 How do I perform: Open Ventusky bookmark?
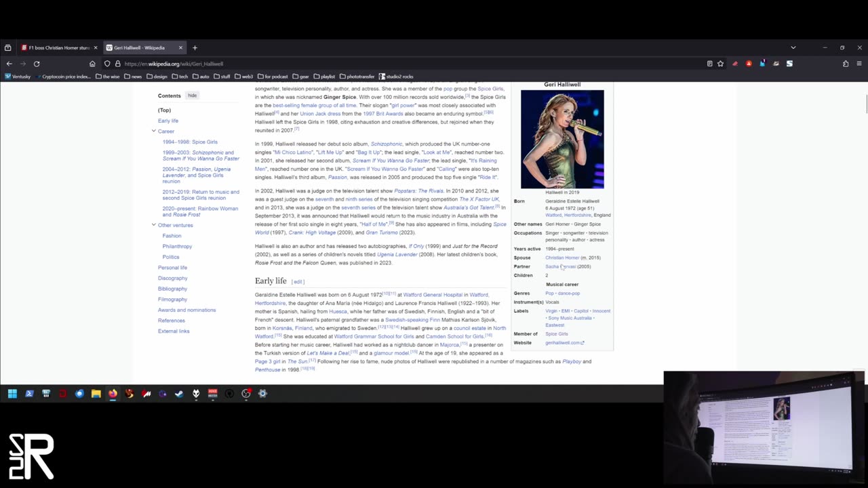[x=17, y=77]
